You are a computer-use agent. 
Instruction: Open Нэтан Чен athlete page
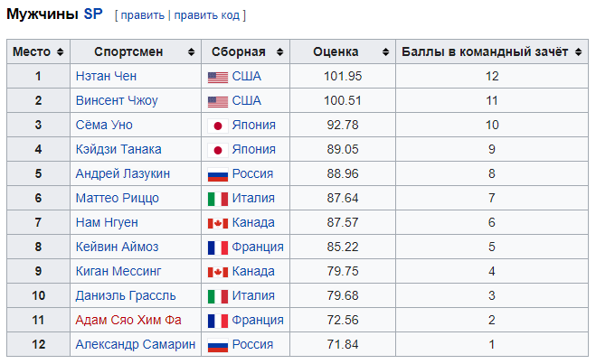106,77
